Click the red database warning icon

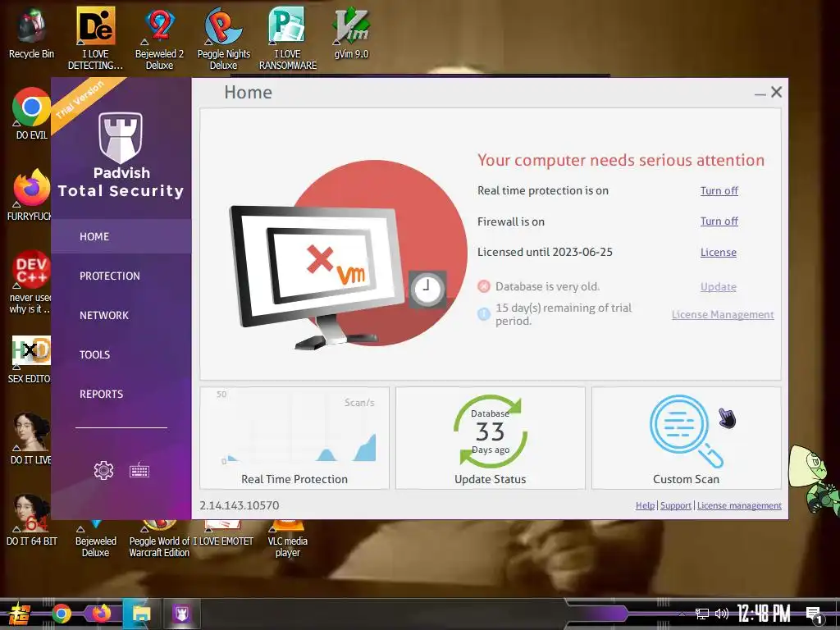(x=484, y=286)
